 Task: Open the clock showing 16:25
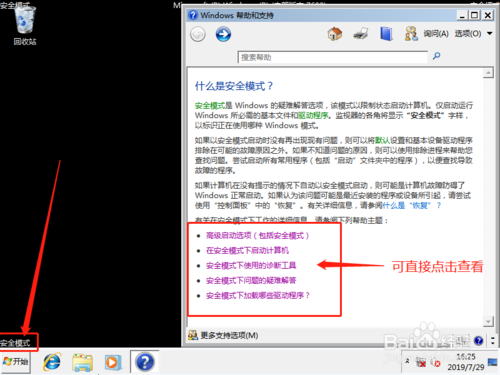pyautogui.click(x=466, y=362)
